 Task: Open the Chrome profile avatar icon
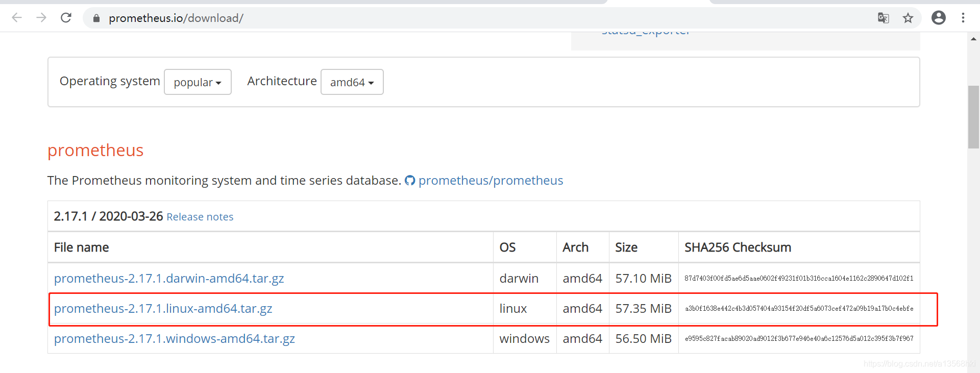click(x=939, y=18)
